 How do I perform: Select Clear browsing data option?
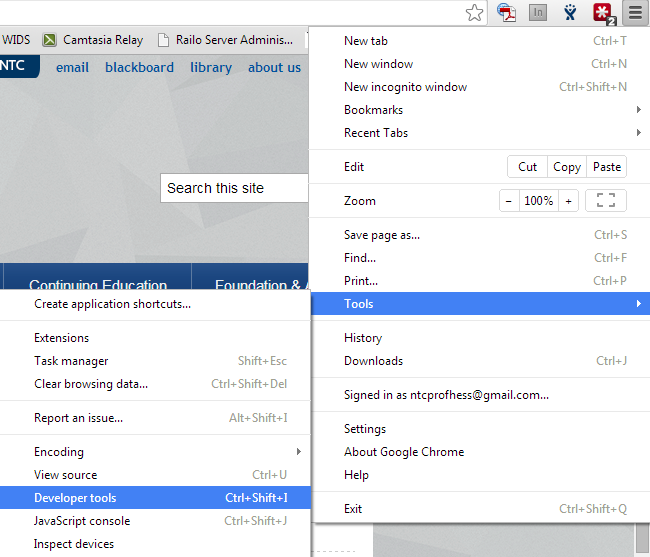coord(91,384)
